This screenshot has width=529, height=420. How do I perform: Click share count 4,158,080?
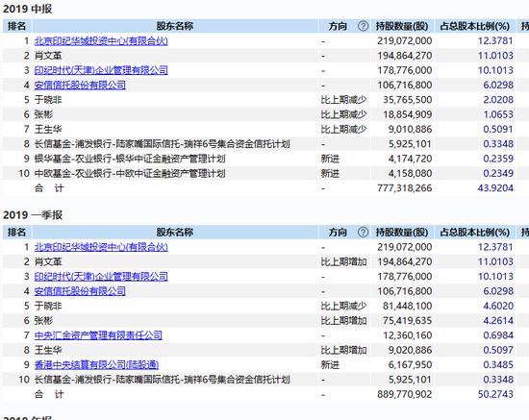point(410,174)
